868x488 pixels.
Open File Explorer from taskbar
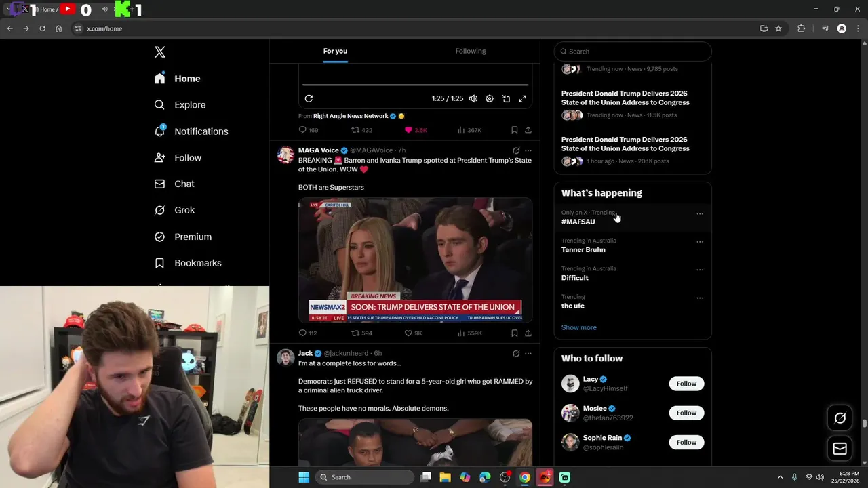coord(445,477)
